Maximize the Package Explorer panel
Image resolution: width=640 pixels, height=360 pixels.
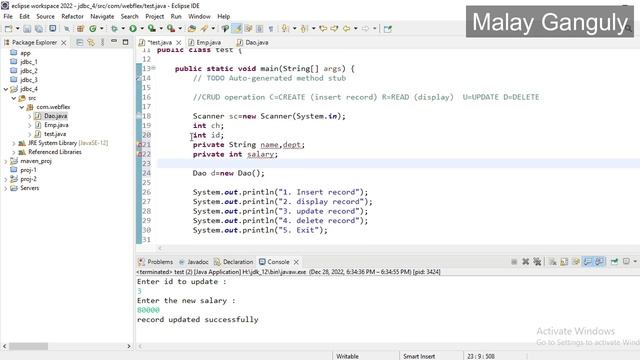pos(125,42)
